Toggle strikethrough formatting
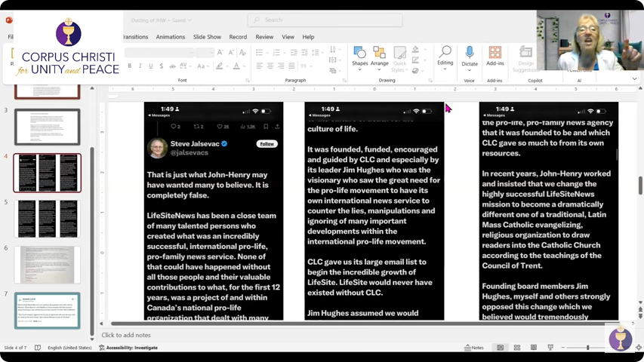The height and width of the screenshot is (362, 644). pos(172,66)
